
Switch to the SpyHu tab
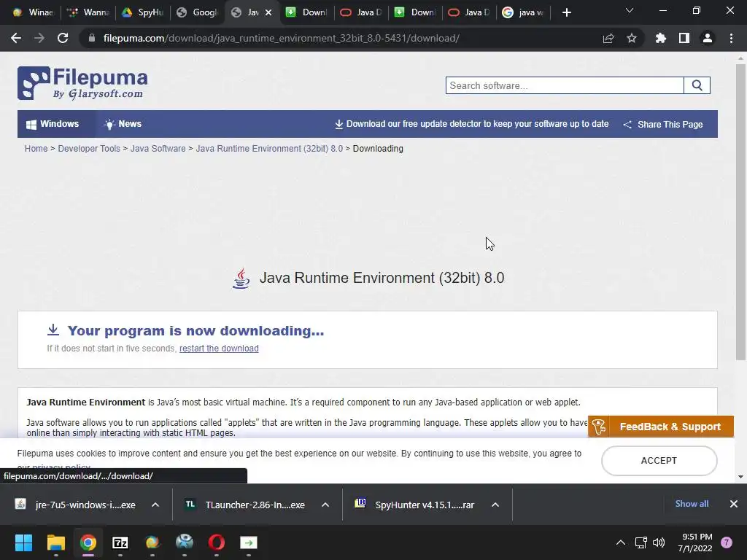click(x=142, y=12)
